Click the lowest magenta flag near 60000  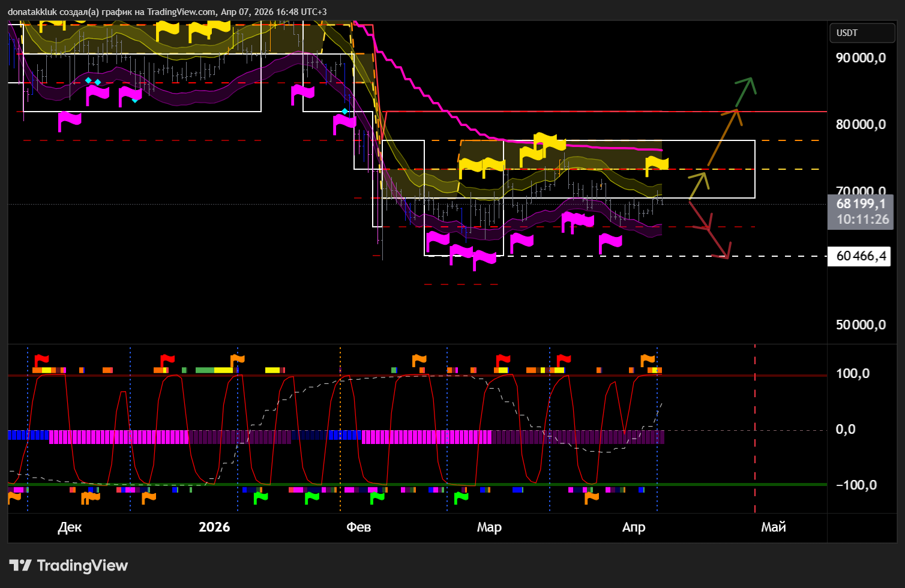[x=484, y=260]
